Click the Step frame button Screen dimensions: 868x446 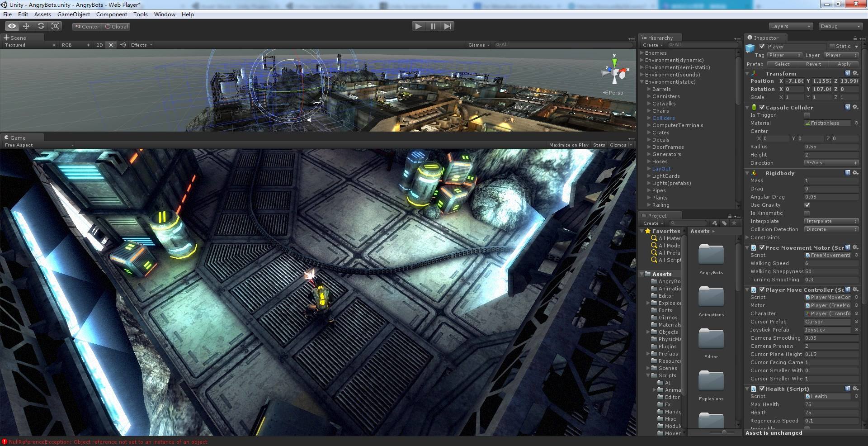[x=448, y=26]
